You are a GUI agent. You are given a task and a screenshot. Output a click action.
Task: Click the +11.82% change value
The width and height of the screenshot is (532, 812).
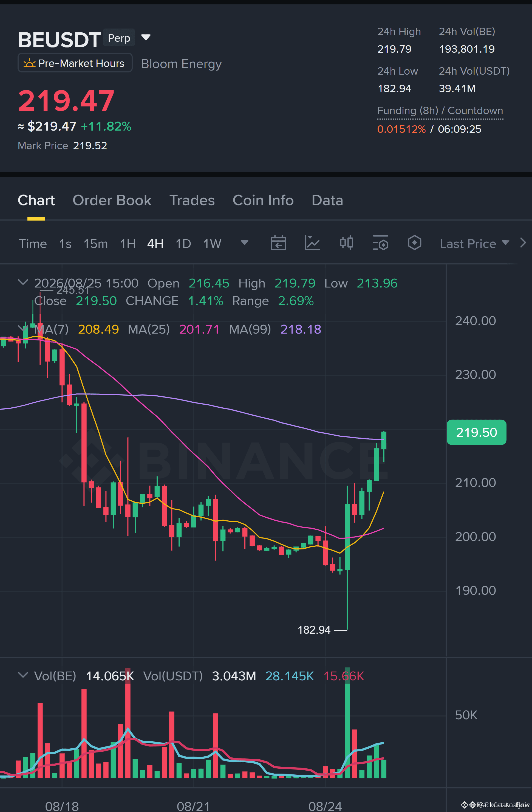pyautogui.click(x=106, y=126)
